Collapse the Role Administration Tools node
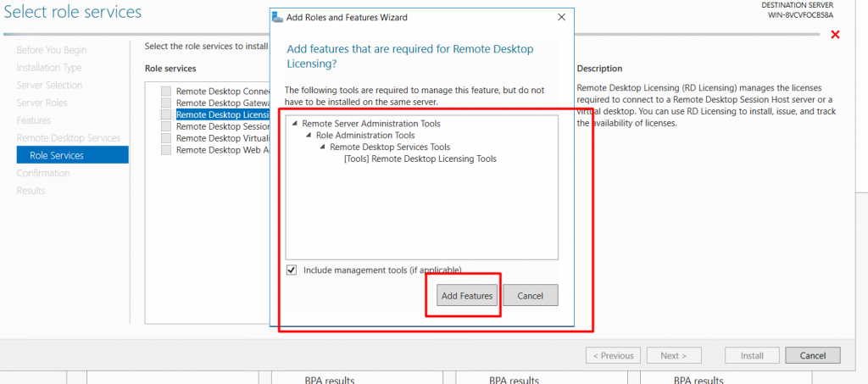Viewport: 868px width, 384px height. coord(309,136)
